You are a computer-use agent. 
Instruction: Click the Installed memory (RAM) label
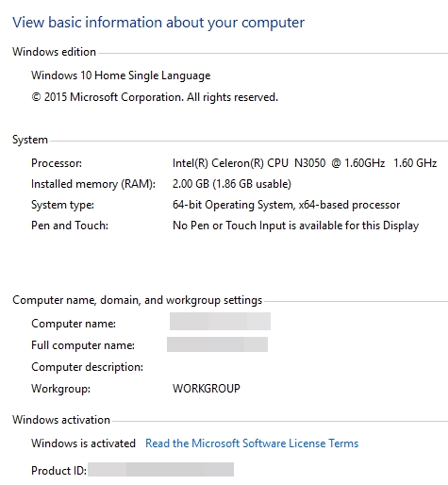[x=93, y=184]
